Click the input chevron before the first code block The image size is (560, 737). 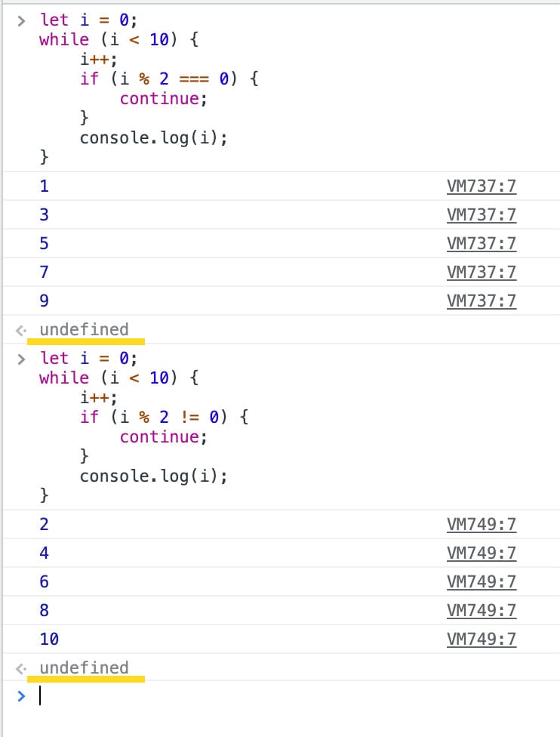21,20
